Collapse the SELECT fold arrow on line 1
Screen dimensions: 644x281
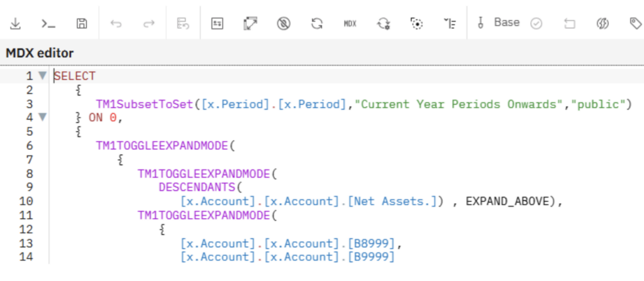tap(42, 75)
